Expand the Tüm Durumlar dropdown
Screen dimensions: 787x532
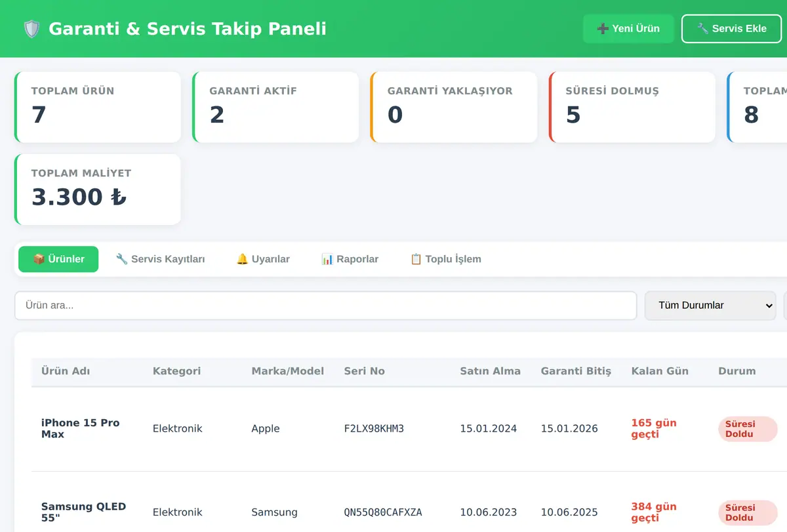[710, 306]
